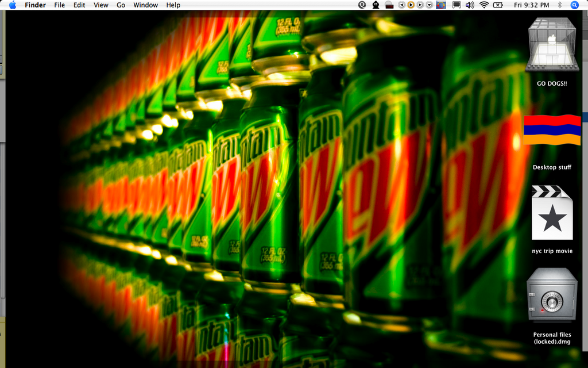
Task: Click the Personal files (locked).dmg label
Action: point(552,338)
